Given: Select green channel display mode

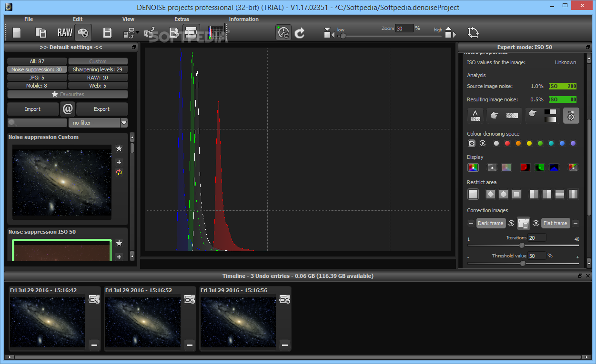Looking at the screenshot, I should tap(540, 167).
